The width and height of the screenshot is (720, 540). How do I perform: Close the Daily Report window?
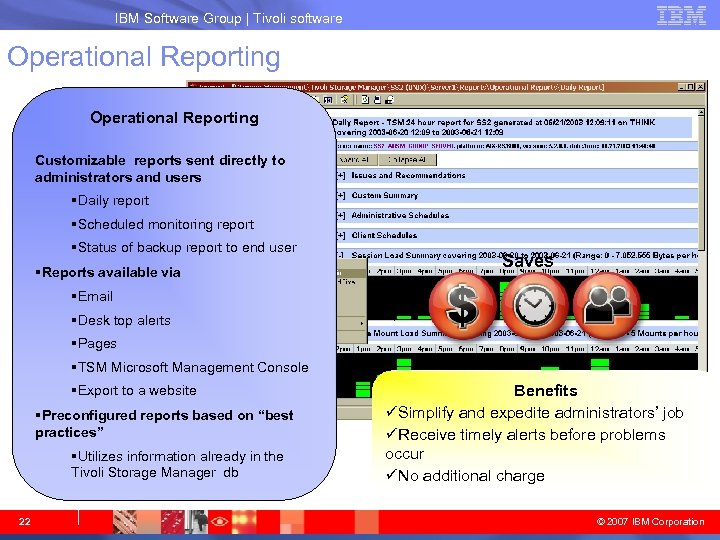(x=700, y=87)
